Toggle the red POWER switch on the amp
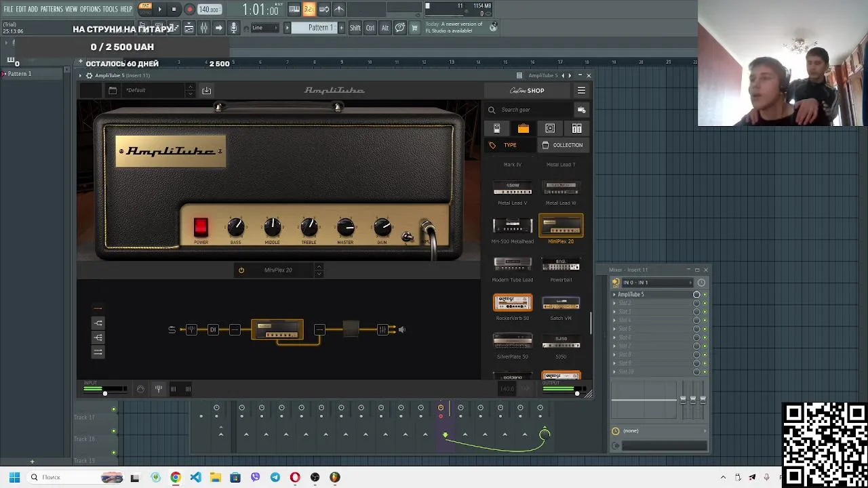 pyautogui.click(x=201, y=227)
